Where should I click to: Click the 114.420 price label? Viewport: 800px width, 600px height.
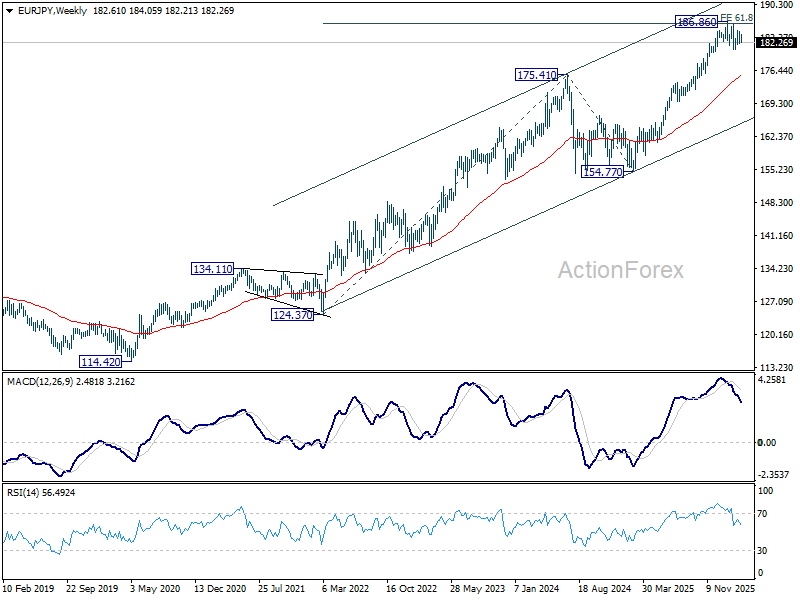[x=101, y=362]
